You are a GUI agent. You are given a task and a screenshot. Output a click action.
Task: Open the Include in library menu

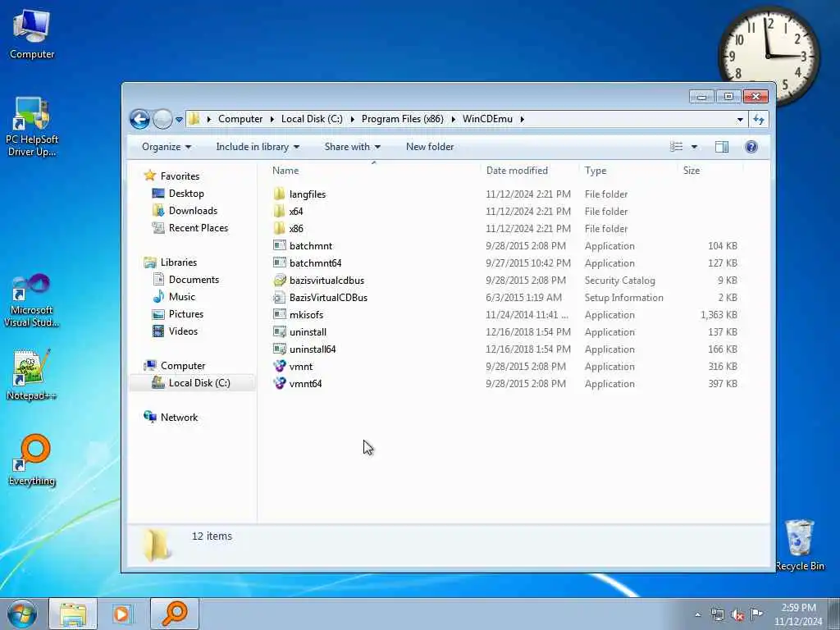click(258, 147)
